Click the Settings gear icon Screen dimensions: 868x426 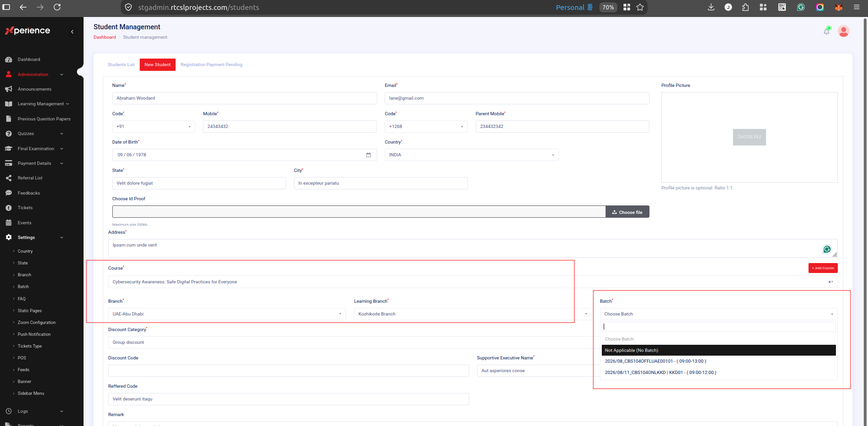(x=8, y=238)
